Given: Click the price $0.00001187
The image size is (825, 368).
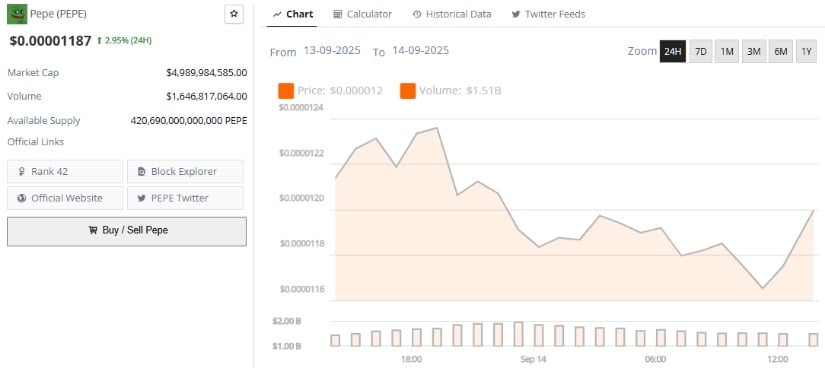Looking at the screenshot, I should tap(51, 41).
